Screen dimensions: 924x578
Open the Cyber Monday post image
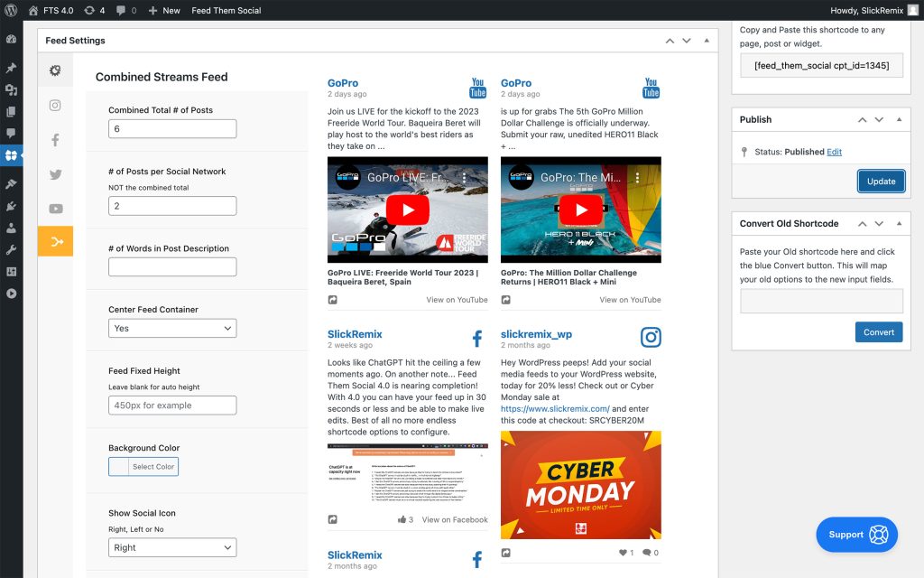[581, 485]
